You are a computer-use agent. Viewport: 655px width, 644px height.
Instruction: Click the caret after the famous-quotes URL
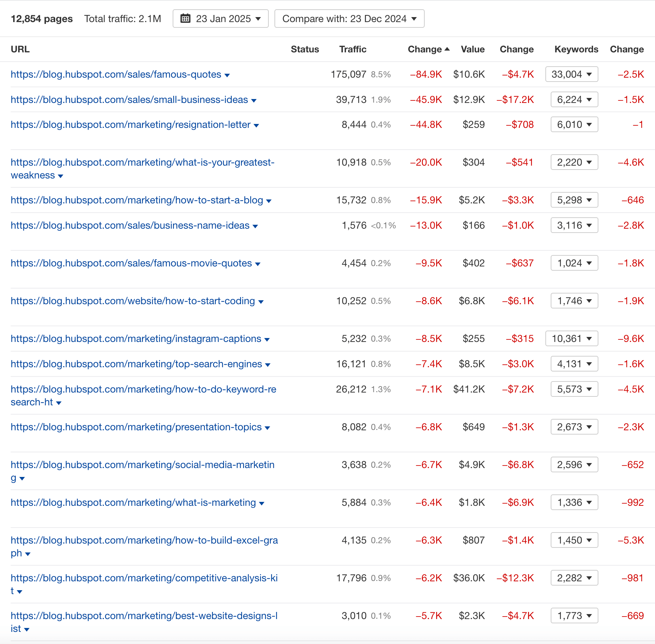tap(227, 75)
